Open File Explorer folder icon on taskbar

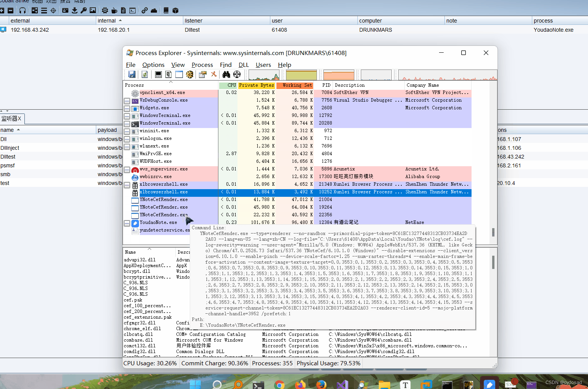coord(384,385)
